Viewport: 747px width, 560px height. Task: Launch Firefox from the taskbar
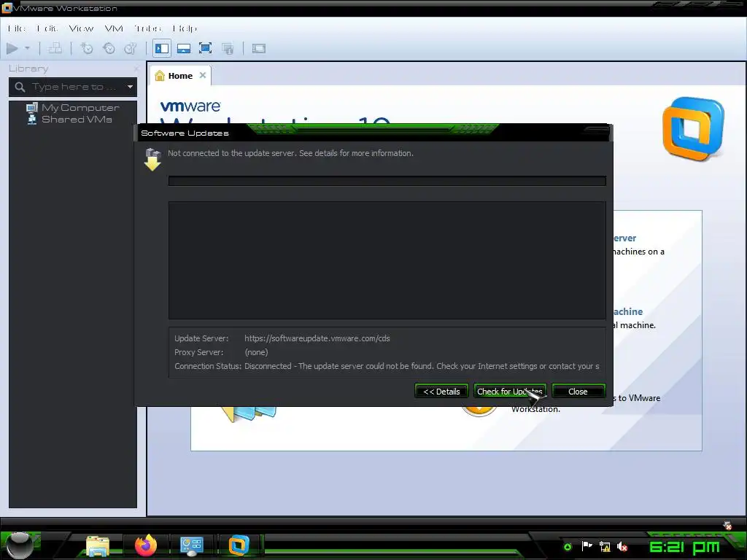point(146,545)
